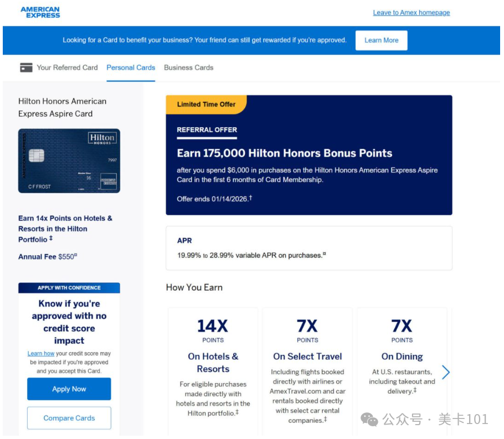Select the 14X Points Hotels & Resorts card
The height and width of the screenshot is (439, 504).
point(213,371)
